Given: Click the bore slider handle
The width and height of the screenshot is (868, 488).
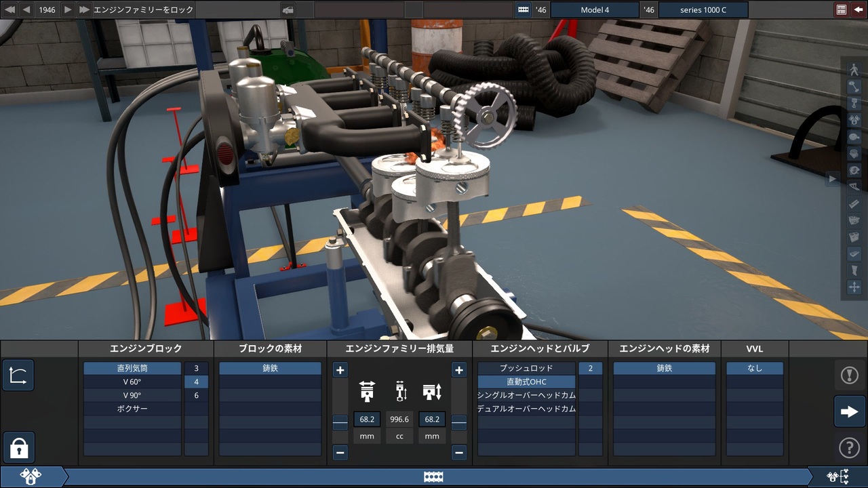Looking at the screenshot, I should (340, 422).
